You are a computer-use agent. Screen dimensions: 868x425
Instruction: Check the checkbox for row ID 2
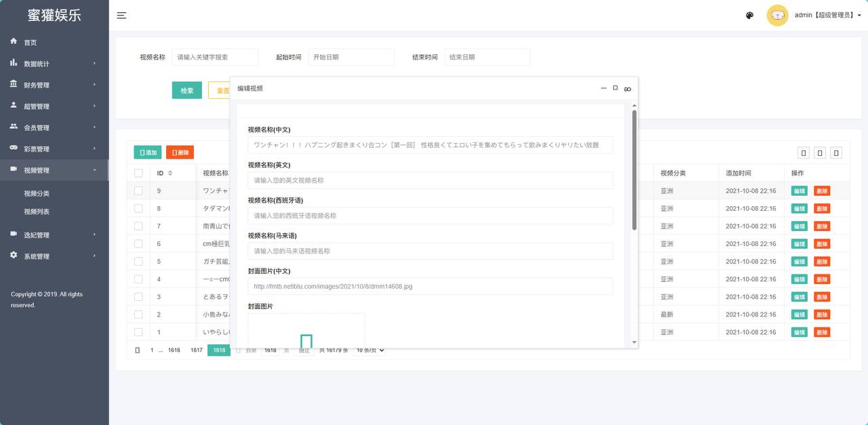point(138,314)
